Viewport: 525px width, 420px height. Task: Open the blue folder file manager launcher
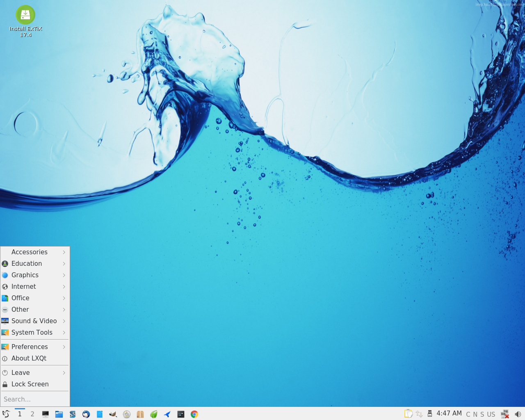[x=59, y=414]
